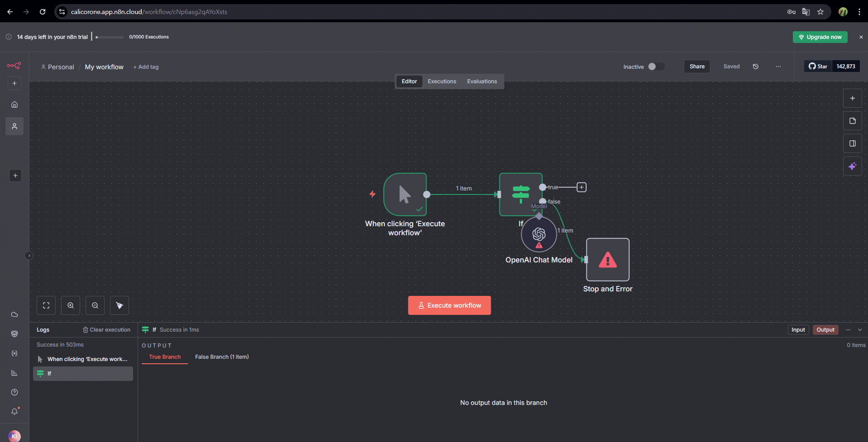Open the Personal project sidebar icon
This screenshot has width=868, height=442.
(x=14, y=126)
